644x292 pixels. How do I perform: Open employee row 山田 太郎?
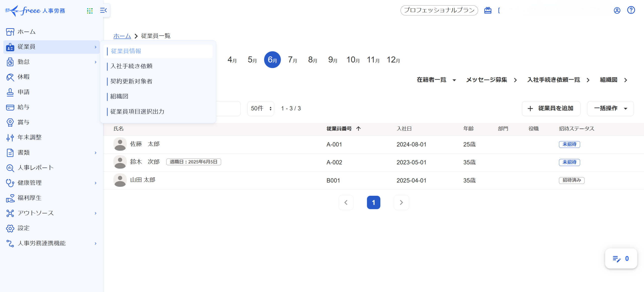(x=143, y=180)
